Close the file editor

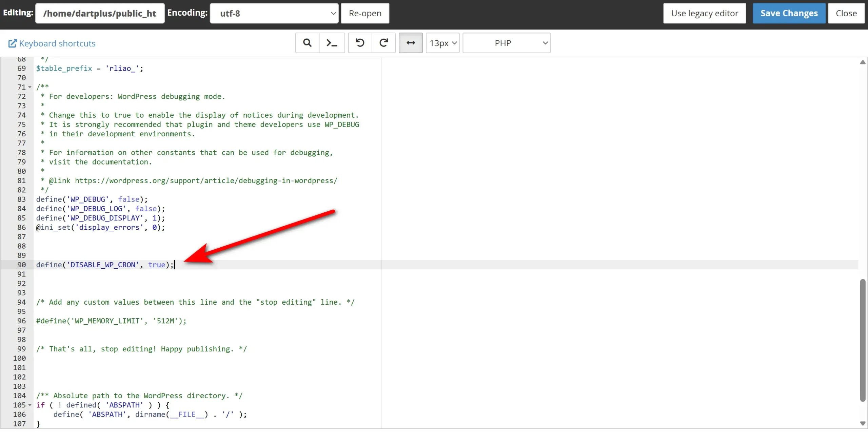(x=846, y=13)
